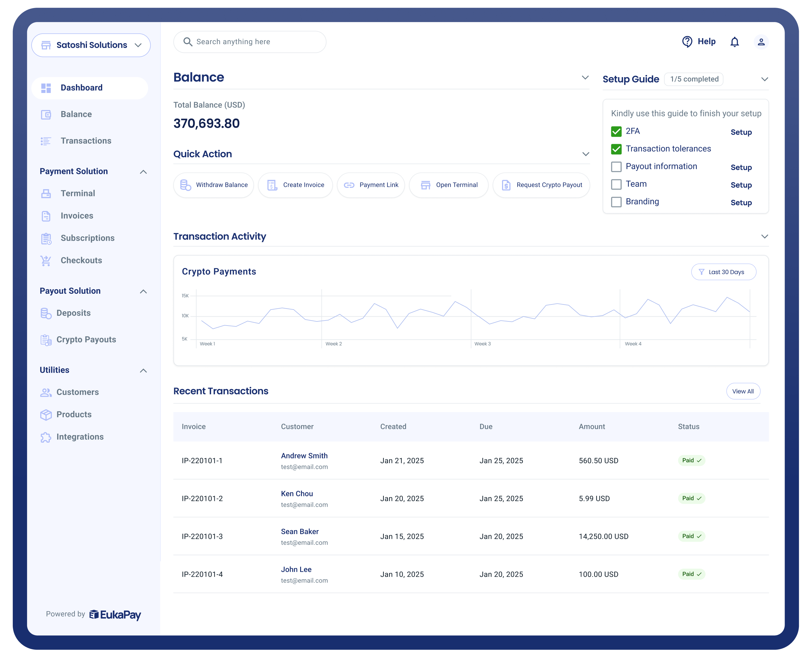The width and height of the screenshot is (812, 669).
Task: Uncheck the 2FA checkbox
Action: pos(616,131)
